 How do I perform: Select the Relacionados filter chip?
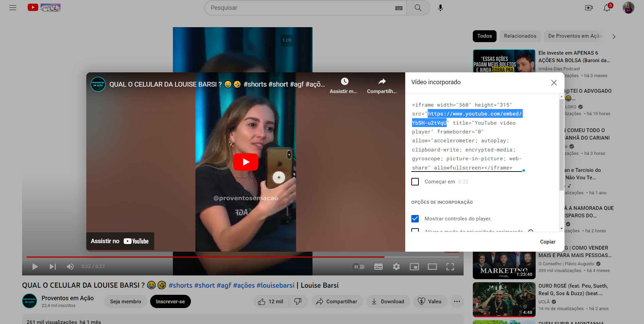click(520, 36)
